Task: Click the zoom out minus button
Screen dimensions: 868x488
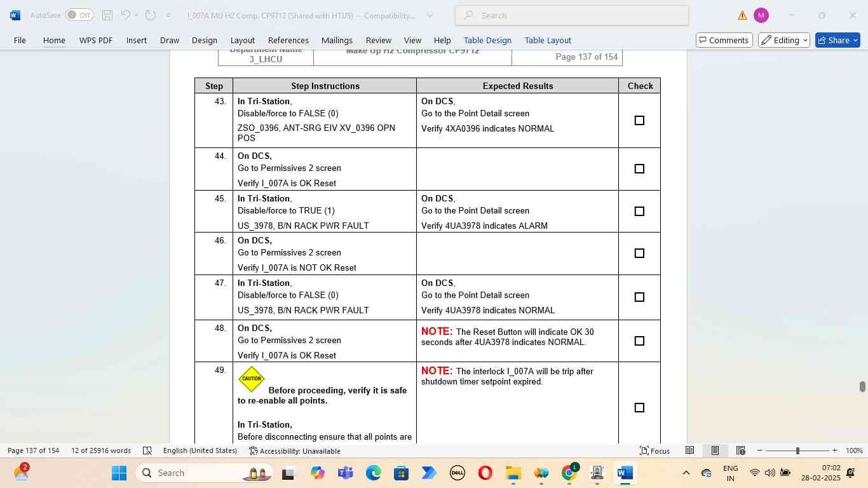Action: [x=759, y=451]
